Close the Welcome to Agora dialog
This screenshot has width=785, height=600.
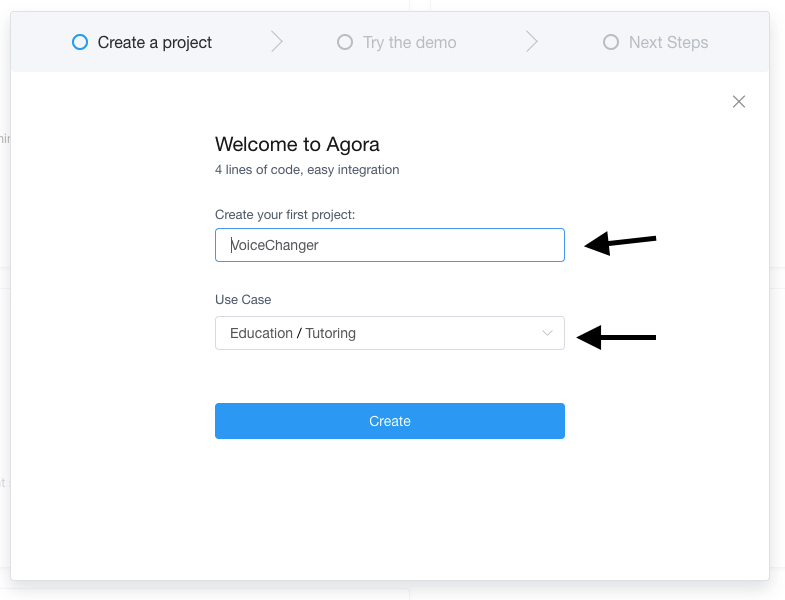[739, 101]
